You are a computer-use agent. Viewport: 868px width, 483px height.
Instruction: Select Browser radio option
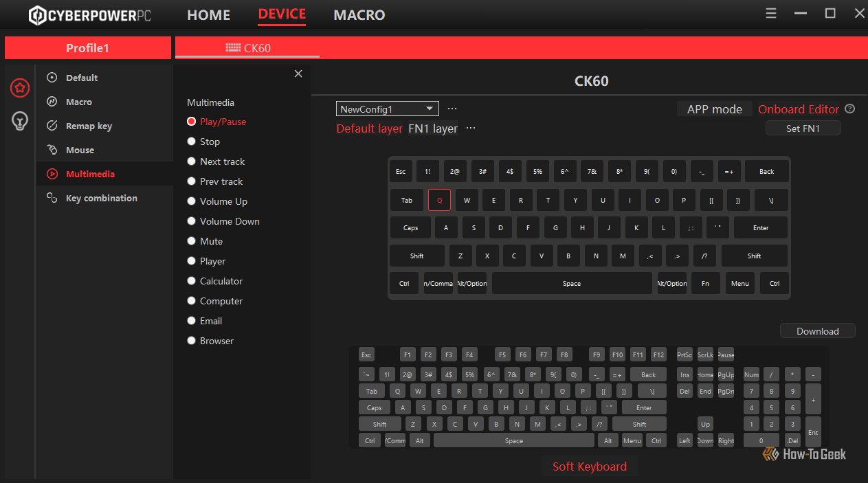[x=192, y=341]
